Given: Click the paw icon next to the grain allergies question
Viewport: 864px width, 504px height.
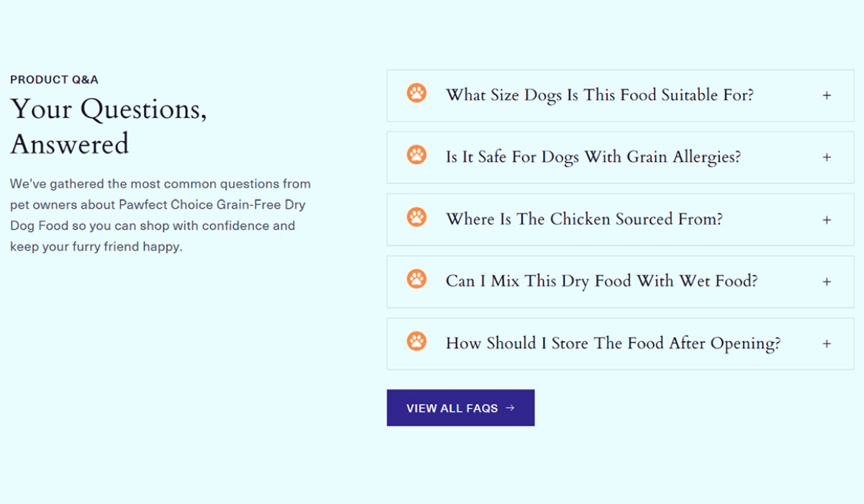Looking at the screenshot, I should click(x=416, y=155).
